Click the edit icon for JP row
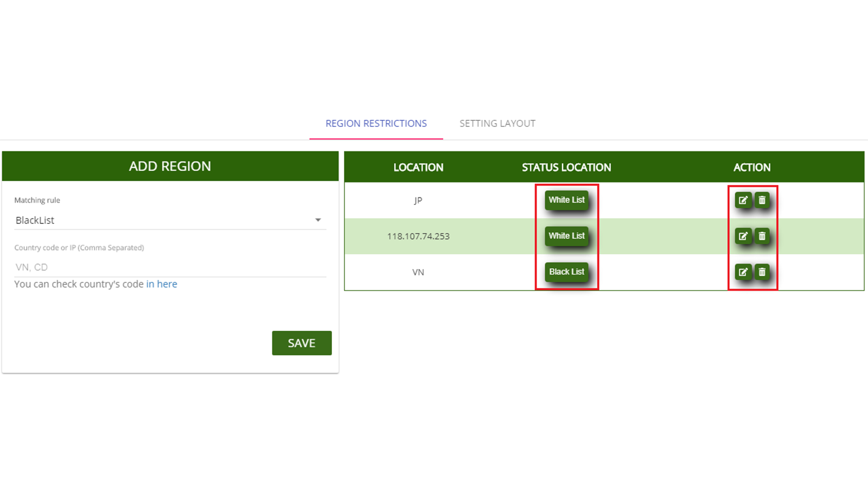Image resolution: width=868 pixels, height=488 pixels. click(743, 200)
